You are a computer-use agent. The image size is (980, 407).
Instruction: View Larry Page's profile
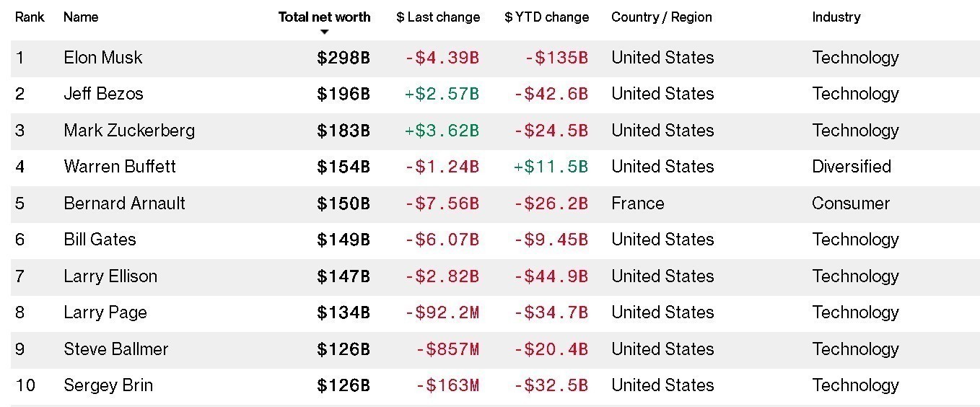tap(105, 312)
